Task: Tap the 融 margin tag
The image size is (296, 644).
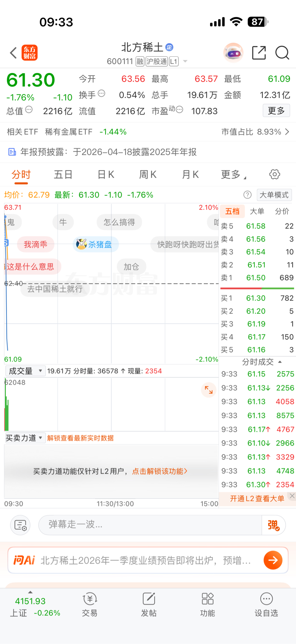Action: point(140,61)
